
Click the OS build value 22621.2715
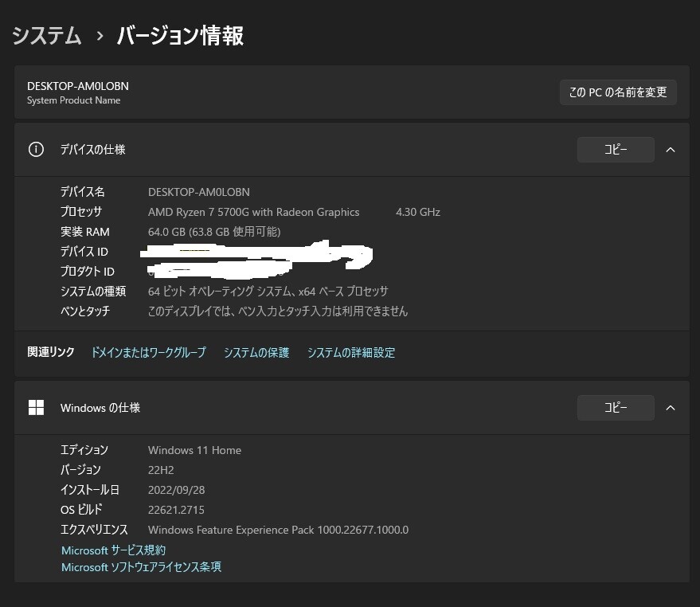(176, 510)
